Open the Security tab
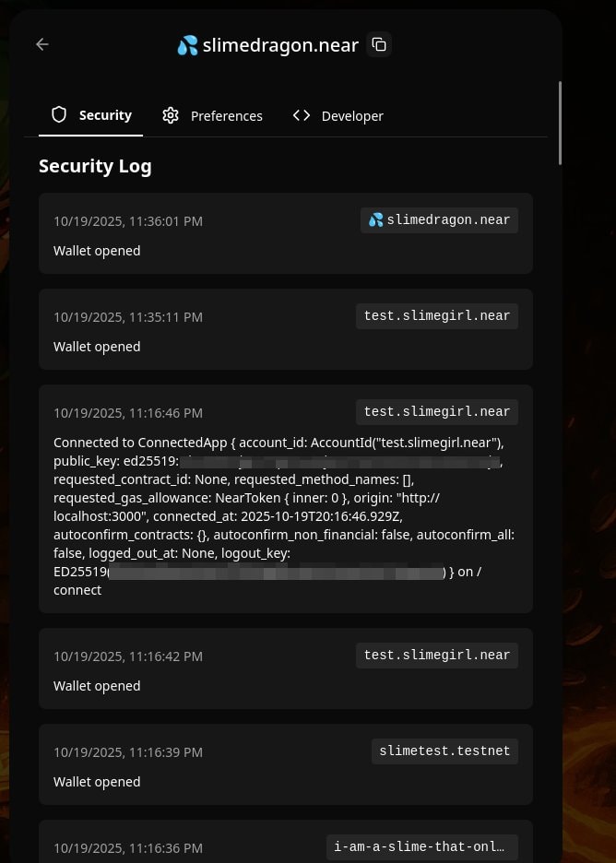 click(x=91, y=115)
